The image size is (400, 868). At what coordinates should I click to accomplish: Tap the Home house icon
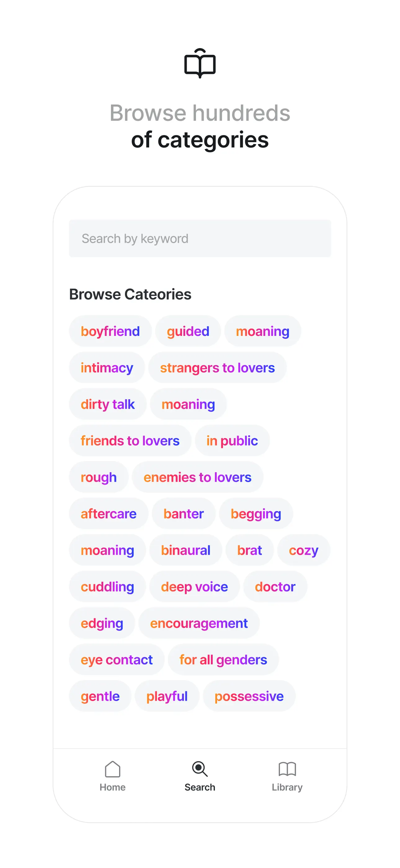(113, 769)
